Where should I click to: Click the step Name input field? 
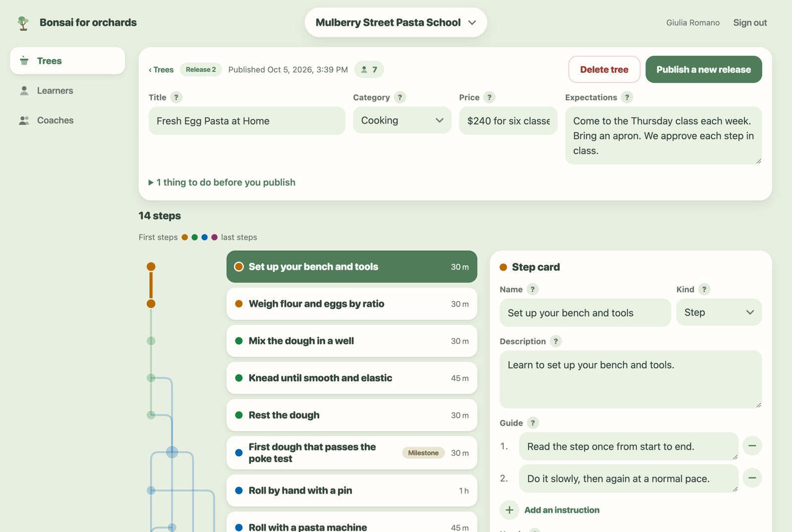(x=585, y=313)
